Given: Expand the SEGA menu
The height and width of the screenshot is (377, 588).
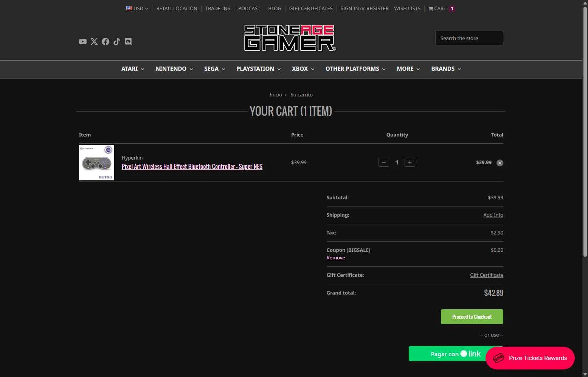Looking at the screenshot, I should (215, 69).
